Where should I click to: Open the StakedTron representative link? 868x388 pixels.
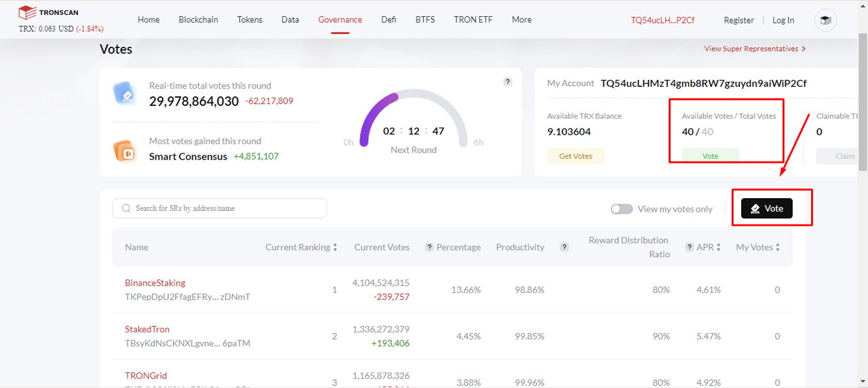point(147,329)
